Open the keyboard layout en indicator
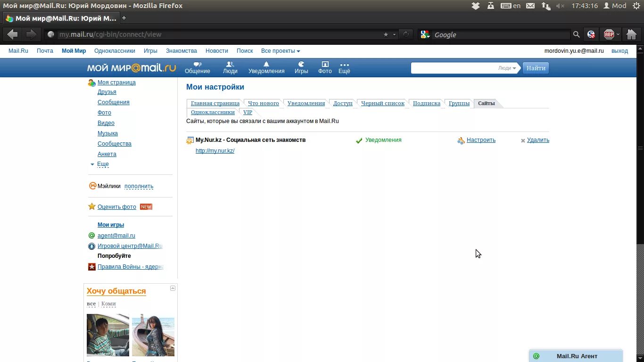 tap(511, 6)
